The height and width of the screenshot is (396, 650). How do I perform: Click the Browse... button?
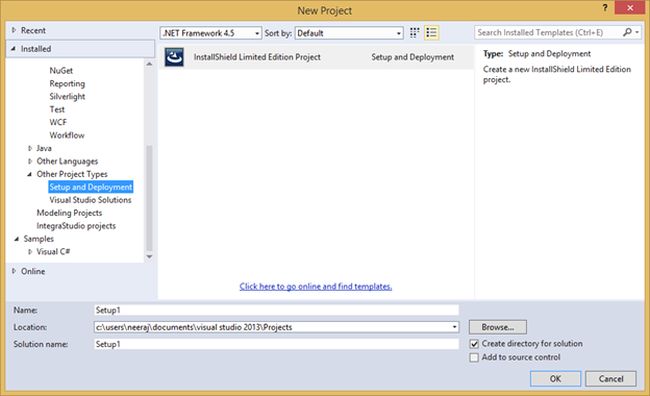pyautogui.click(x=498, y=327)
